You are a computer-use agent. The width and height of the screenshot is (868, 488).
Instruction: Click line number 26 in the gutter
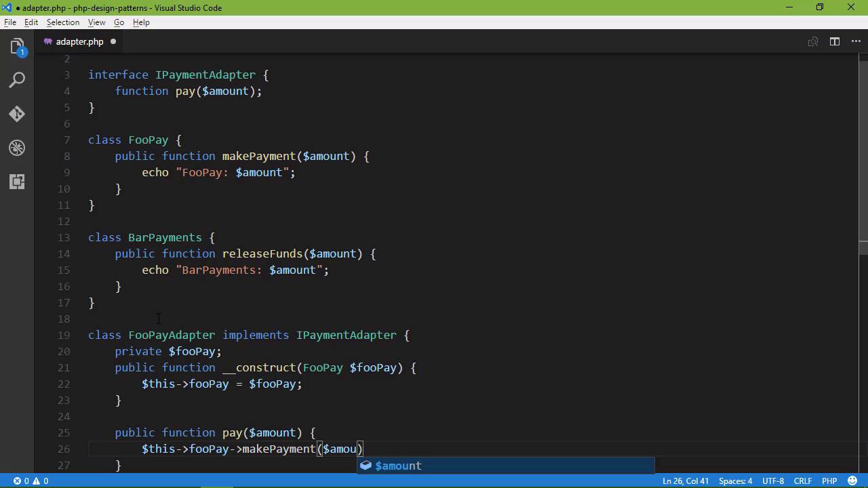tap(63, 449)
